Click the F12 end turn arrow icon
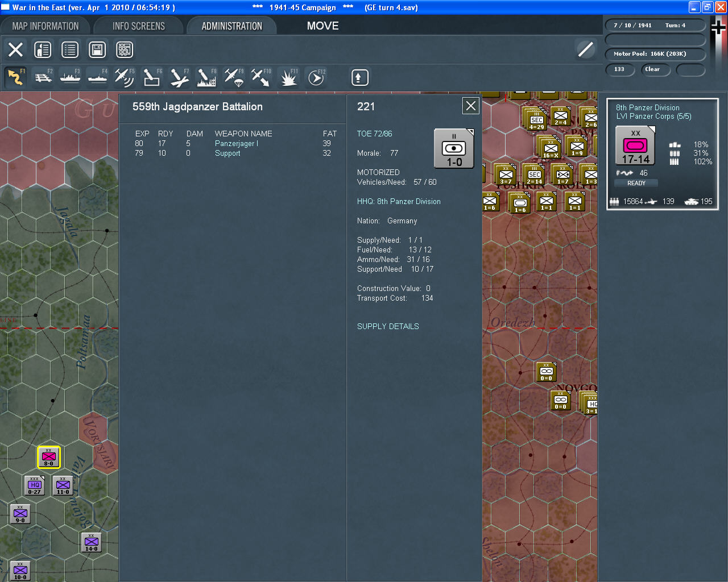Viewport: 728px width, 582px height. [316, 77]
